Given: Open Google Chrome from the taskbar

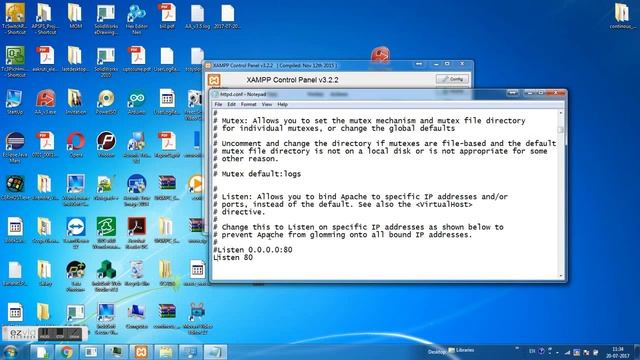Looking at the screenshot, I should (x=67, y=352).
